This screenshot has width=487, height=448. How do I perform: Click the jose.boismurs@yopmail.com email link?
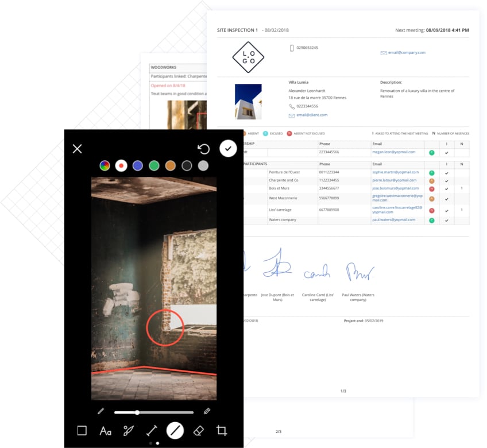click(396, 188)
